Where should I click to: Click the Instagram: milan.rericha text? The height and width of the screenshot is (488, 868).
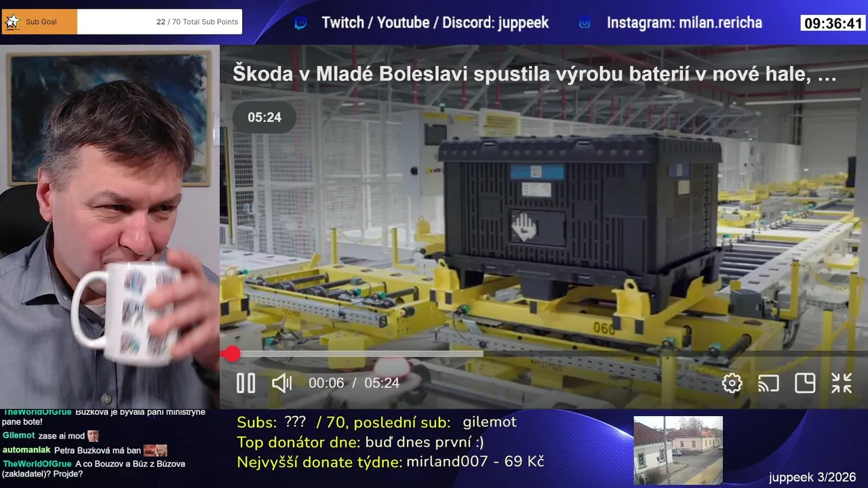pyautogui.click(x=684, y=22)
